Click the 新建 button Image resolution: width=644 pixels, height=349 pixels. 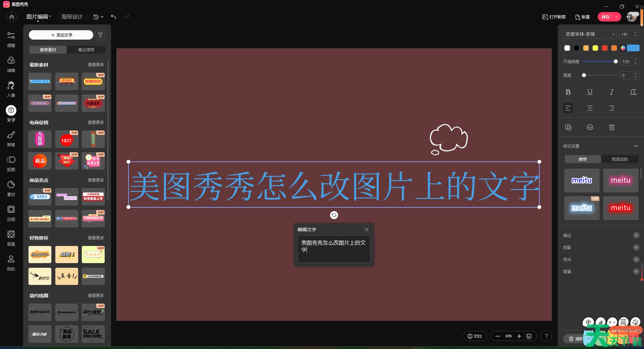(x=583, y=17)
